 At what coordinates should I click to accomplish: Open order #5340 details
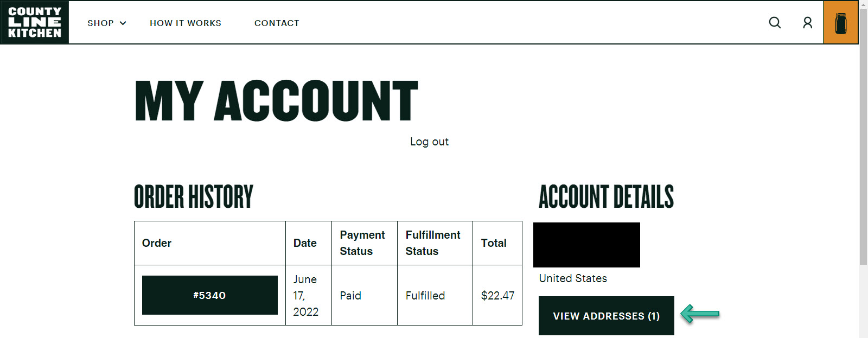tap(209, 295)
